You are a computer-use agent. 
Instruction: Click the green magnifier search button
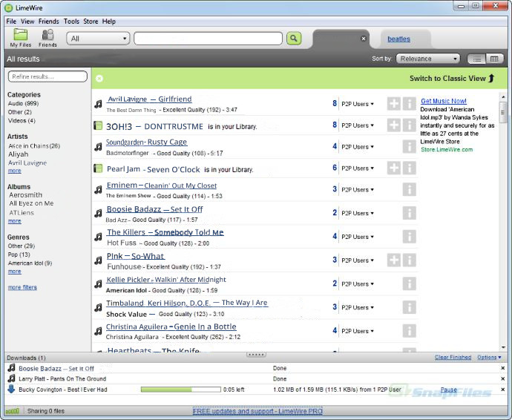[x=294, y=39]
